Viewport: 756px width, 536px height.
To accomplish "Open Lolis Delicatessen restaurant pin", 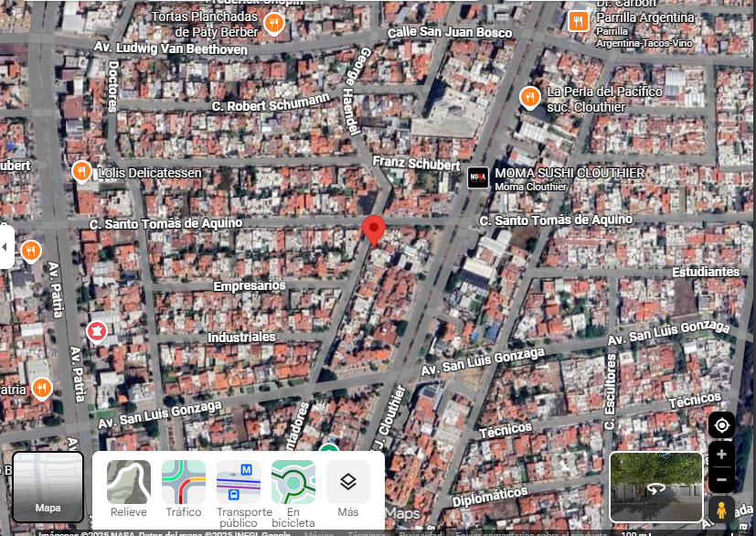I will coord(81,172).
